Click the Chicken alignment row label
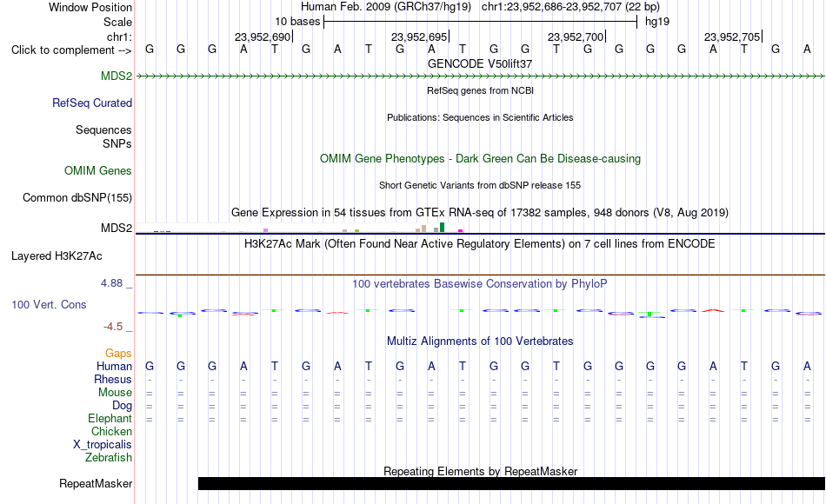The image size is (826, 504). pos(111,431)
